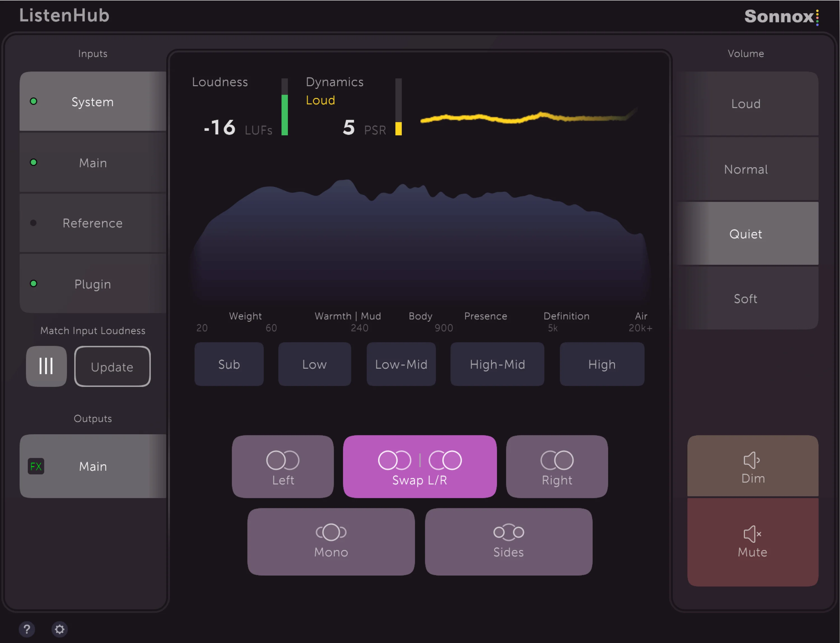Click the yellow Loud dynamics status text
The image size is (840, 643).
[x=321, y=100]
